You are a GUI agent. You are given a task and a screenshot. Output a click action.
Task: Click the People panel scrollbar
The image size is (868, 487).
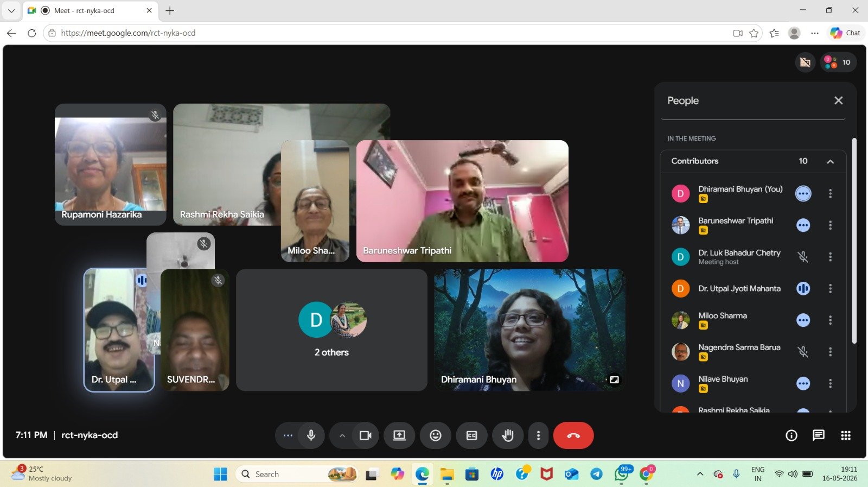[x=854, y=241]
